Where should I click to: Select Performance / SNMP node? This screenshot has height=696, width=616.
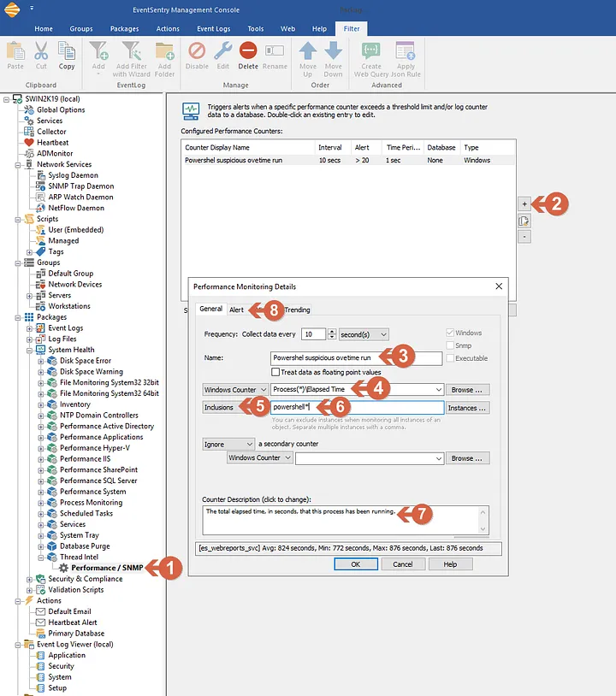coord(107,568)
